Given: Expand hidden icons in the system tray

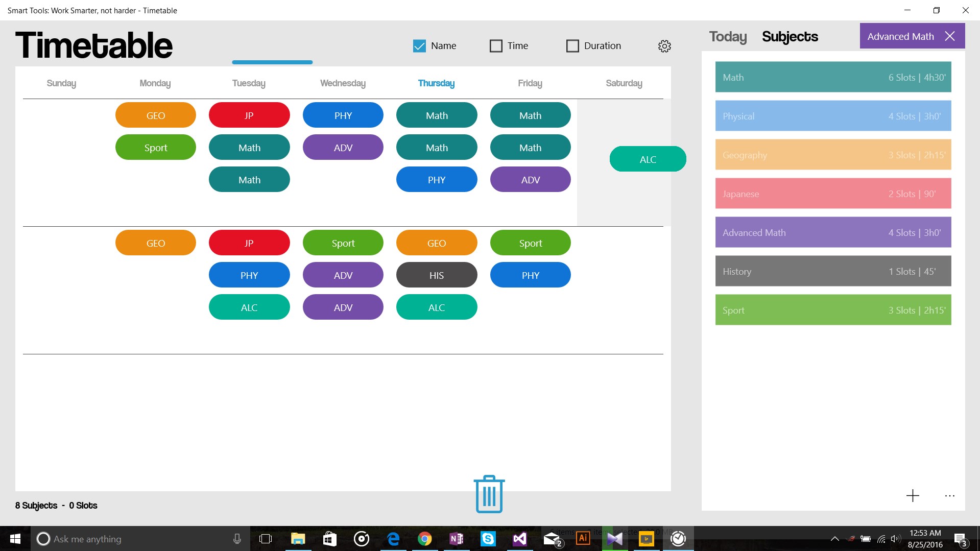Looking at the screenshot, I should 834,539.
